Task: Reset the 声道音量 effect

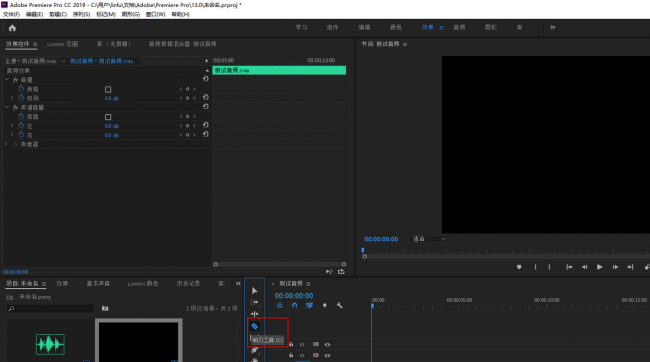Action: point(206,107)
